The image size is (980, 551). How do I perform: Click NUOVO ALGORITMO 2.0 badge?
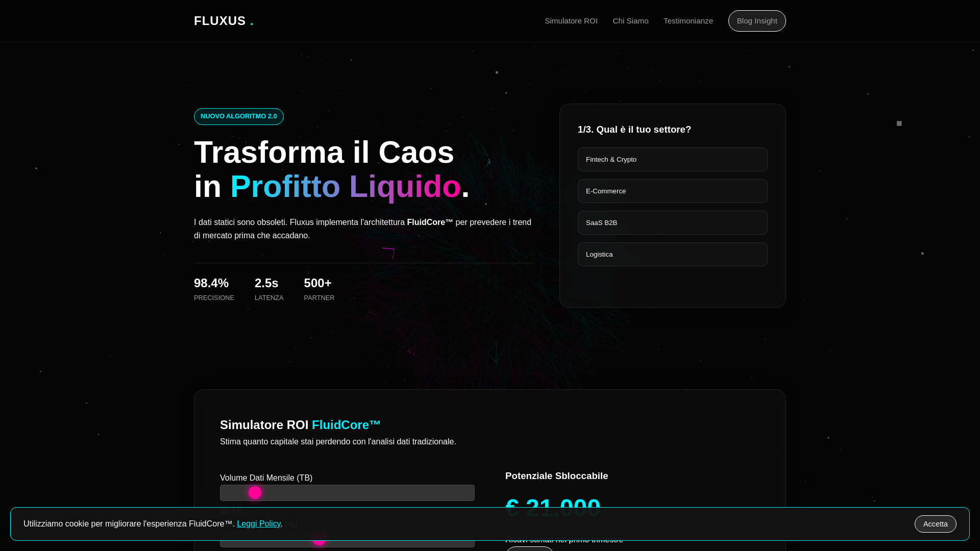239,116
